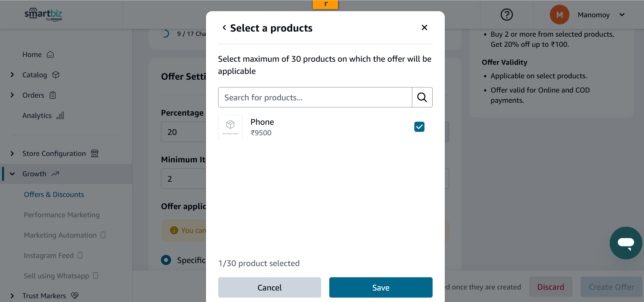The image size is (644, 302).
Task: Uncheck the Phone product checkbox
Action: tap(419, 127)
